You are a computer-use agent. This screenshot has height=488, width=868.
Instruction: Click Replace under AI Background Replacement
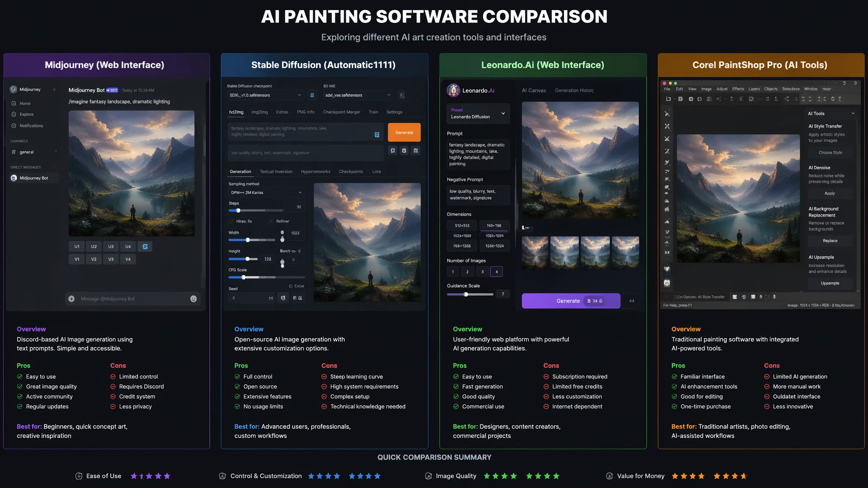pyautogui.click(x=830, y=241)
